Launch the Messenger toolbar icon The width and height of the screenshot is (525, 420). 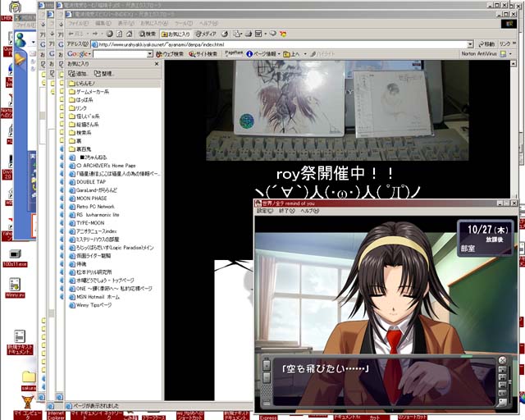pyautogui.click(x=283, y=34)
